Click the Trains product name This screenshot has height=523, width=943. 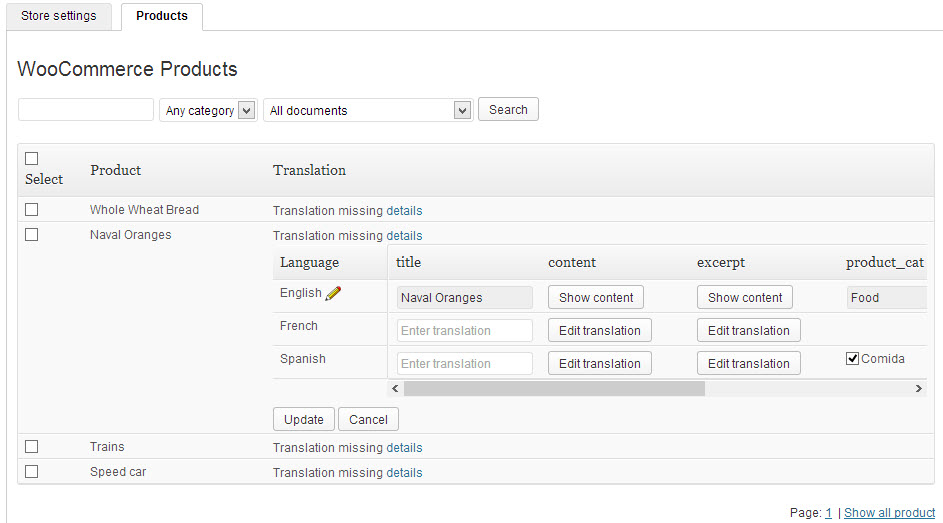(107, 447)
